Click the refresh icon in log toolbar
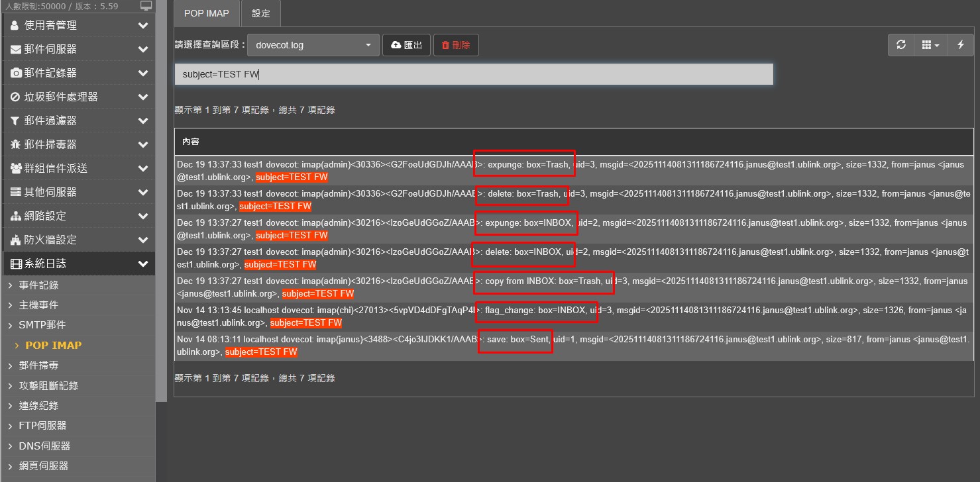Image resolution: width=980 pixels, height=482 pixels. 900,45
